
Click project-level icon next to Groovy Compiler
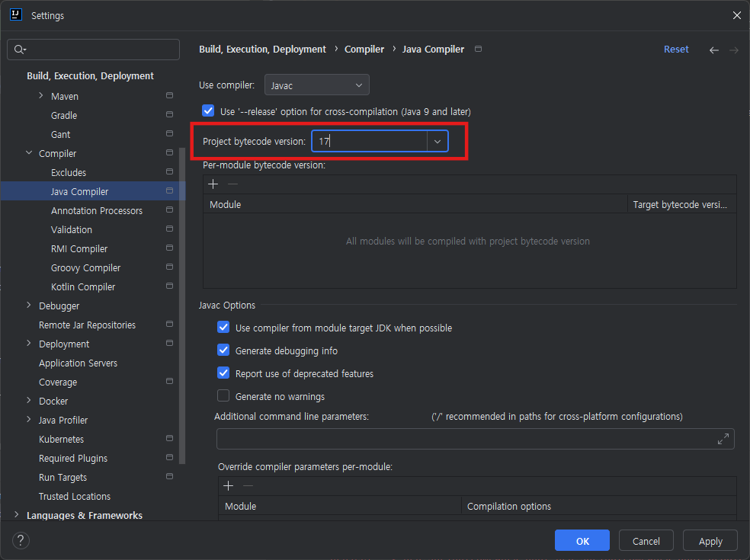(x=169, y=267)
